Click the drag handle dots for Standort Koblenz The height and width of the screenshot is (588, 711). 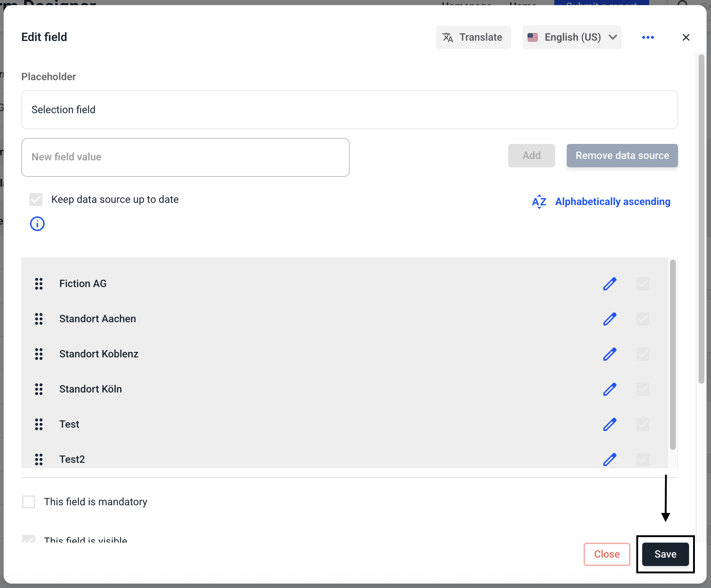pyautogui.click(x=39, y=354)
